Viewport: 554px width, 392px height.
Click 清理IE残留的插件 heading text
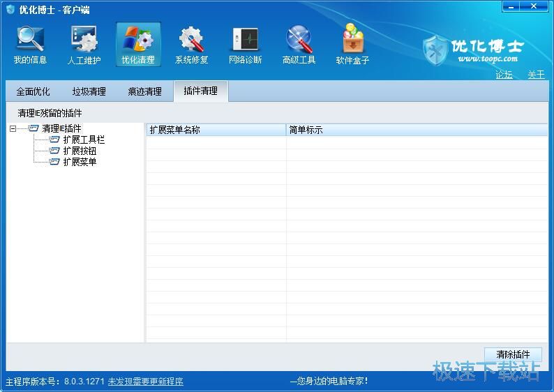point(50,113)
